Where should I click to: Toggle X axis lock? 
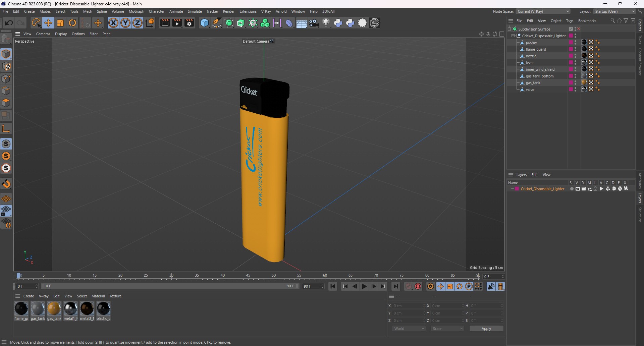pos(113,23)
